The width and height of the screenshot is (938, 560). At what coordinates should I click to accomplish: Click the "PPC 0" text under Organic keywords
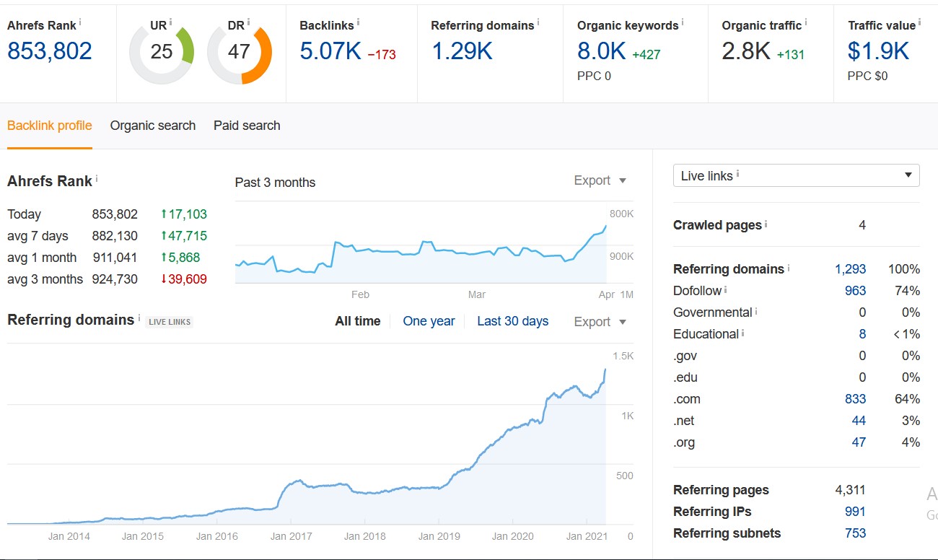[x=595, y=76]
